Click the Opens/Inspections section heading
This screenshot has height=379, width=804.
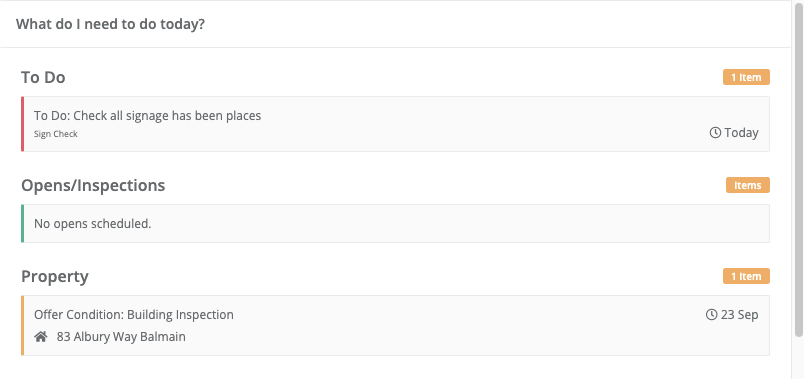coord(93,185)
